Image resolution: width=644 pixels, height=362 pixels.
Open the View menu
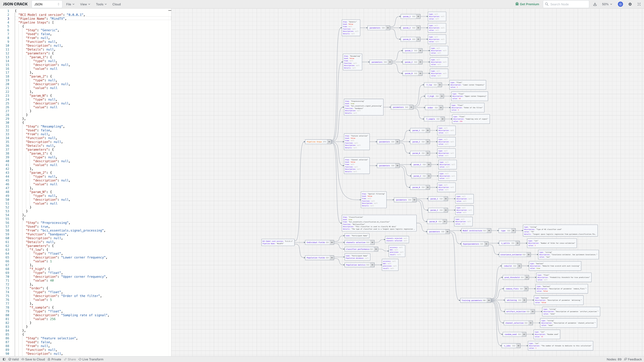[x=85, y=4]
